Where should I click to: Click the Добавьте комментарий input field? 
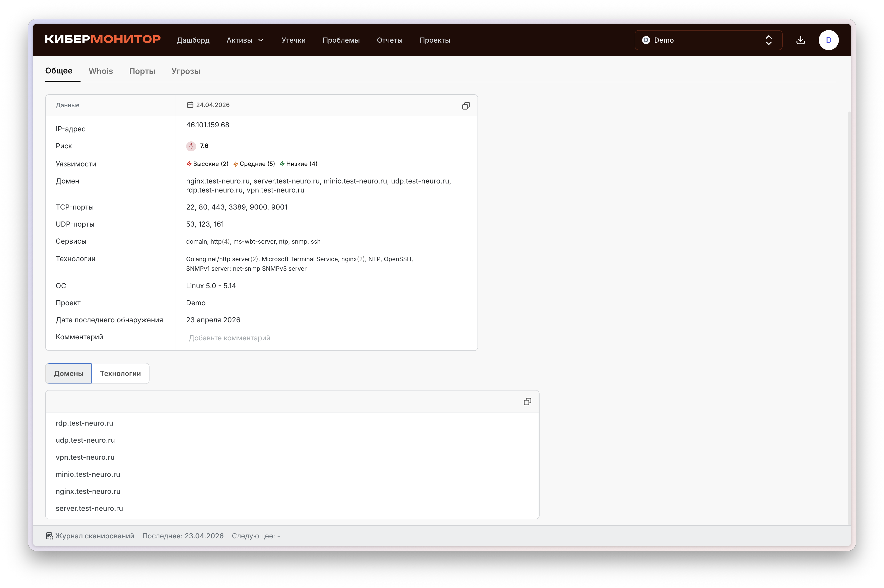click(229, 338)
